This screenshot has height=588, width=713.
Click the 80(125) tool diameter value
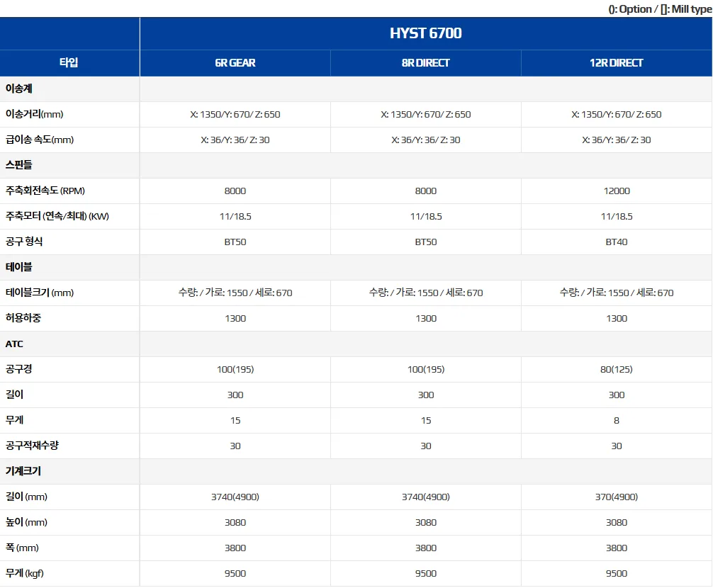coord(617,369)
